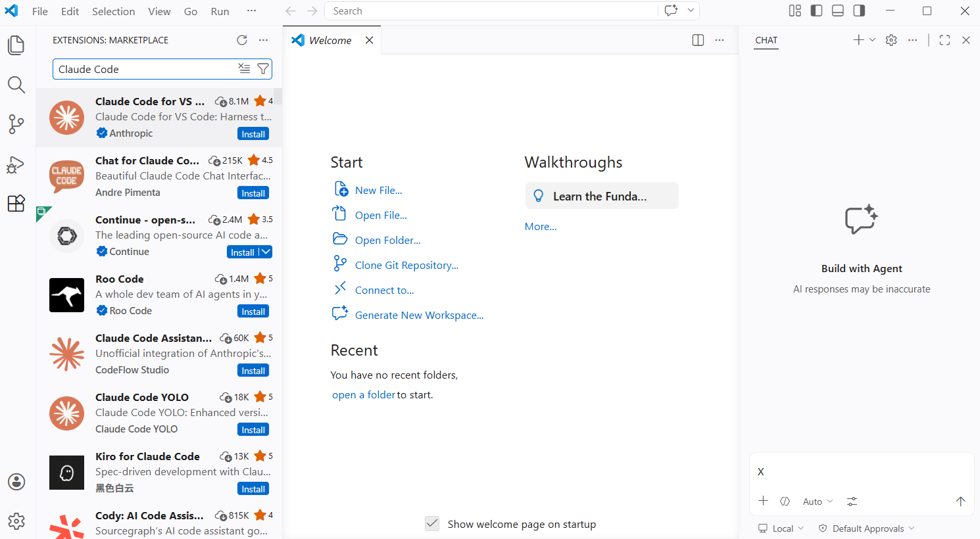
Task: Install the Roo Code extension
Action: 253,311
